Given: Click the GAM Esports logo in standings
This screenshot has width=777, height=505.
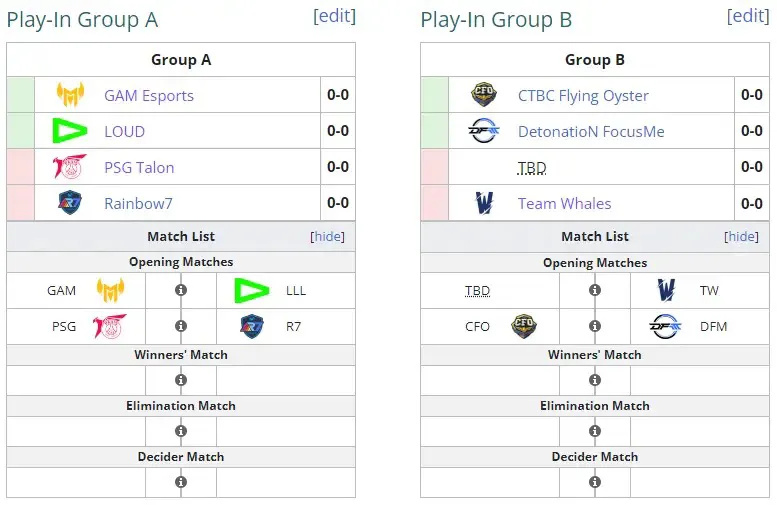Looking at the screenshot, I should click(70, 95).
